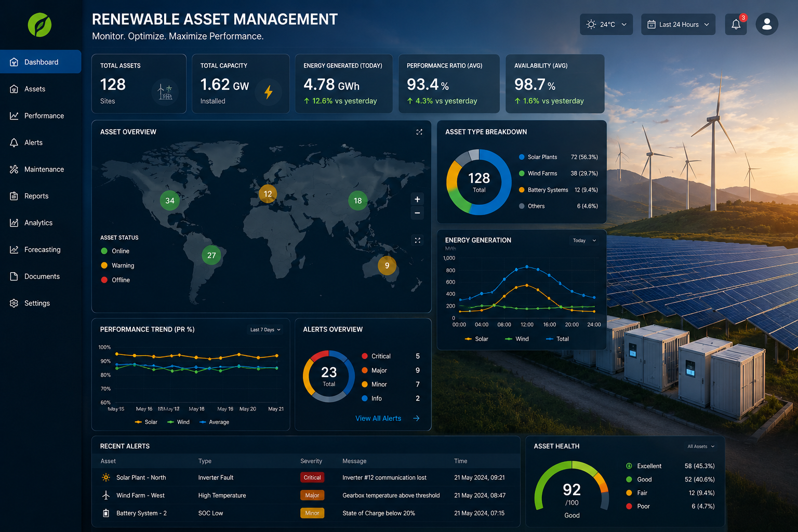Viewport: 798px width, 532px height.
Task: Toggle the Offline asset status filter
Action: coord(115,280)
